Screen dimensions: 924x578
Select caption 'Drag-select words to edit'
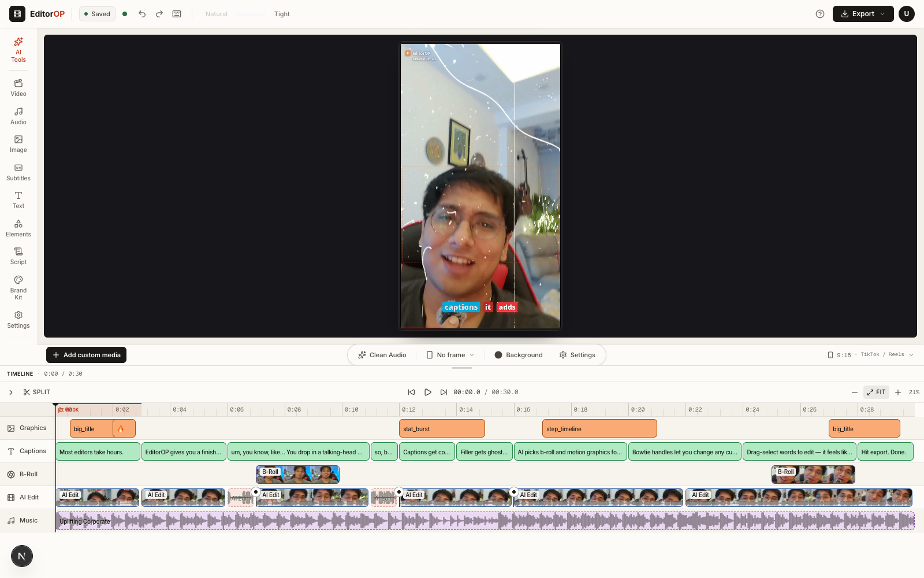click(x=799, y=451)
